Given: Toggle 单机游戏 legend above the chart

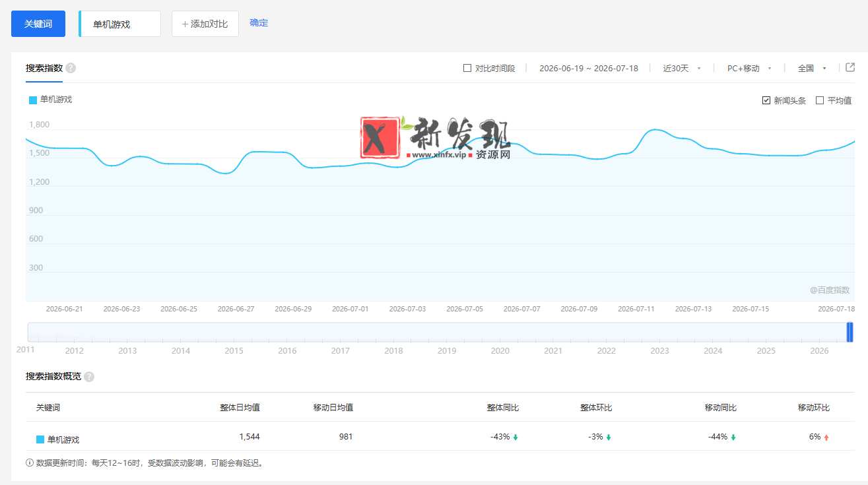Looking at the screenshot, I should (x=51, y=100).
